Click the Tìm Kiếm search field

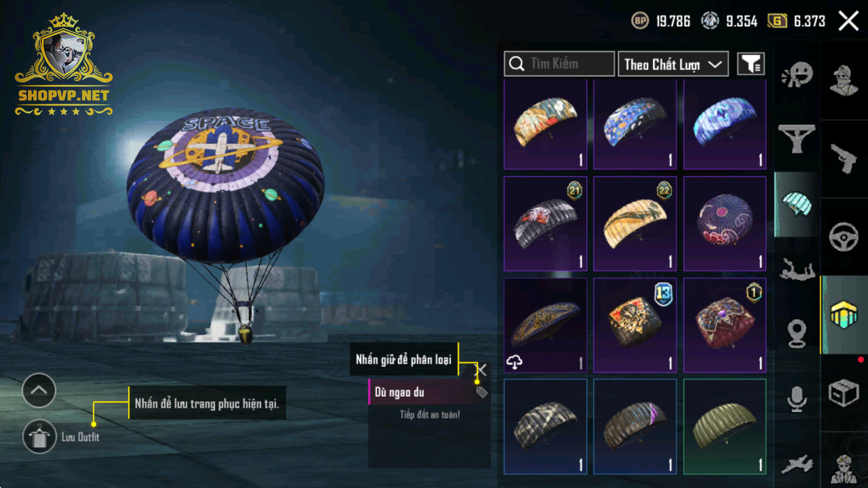559,64
